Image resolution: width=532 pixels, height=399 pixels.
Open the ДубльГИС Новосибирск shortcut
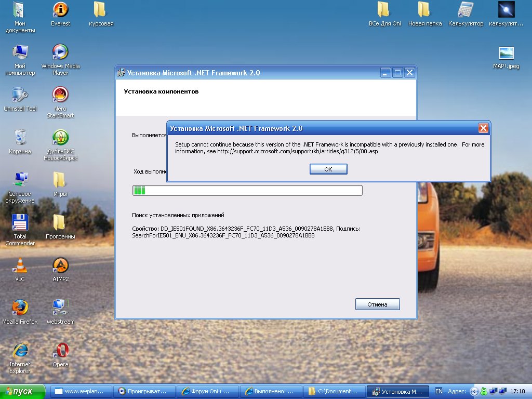60,138
